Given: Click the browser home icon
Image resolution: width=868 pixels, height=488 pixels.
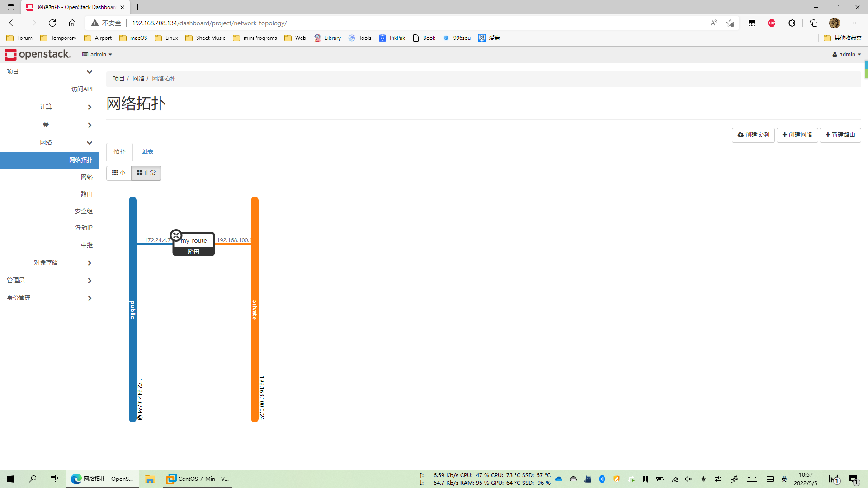Looking at the screenshot, I should click(72, 23).
